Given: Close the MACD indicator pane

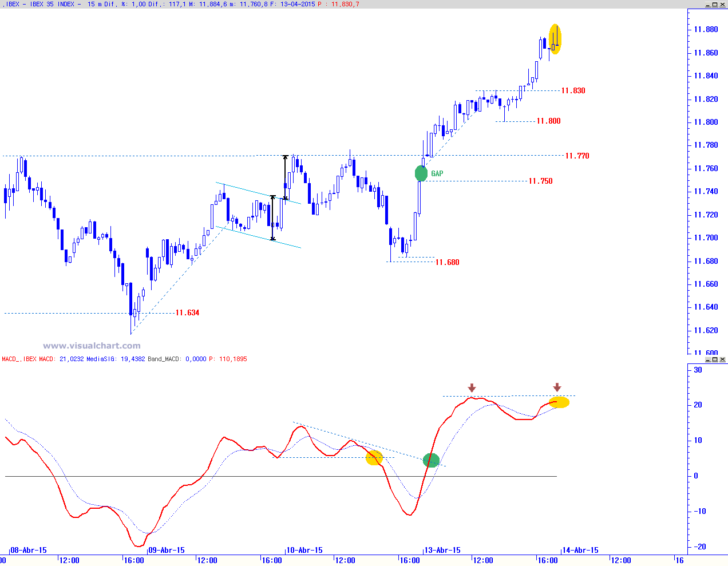Looking at the screenshot, I should coord(723,359).
